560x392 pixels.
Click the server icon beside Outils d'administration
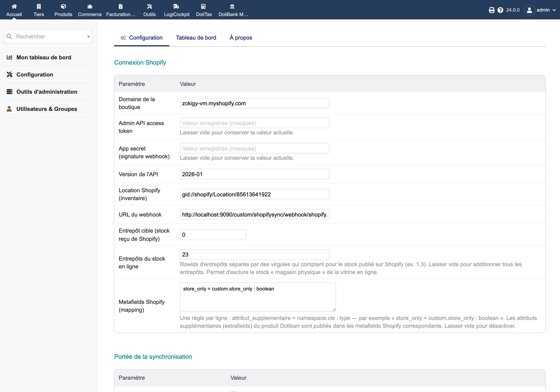[x=10, y=92]
